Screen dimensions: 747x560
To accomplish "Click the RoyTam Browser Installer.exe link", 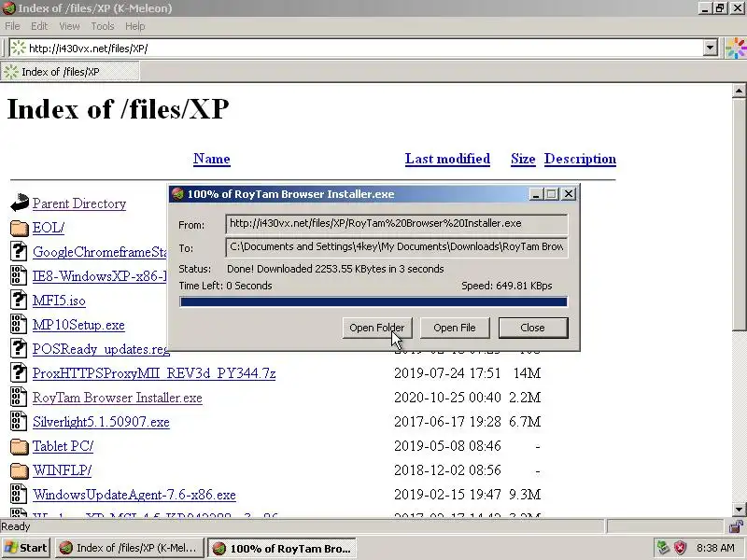I will point(118,399).
